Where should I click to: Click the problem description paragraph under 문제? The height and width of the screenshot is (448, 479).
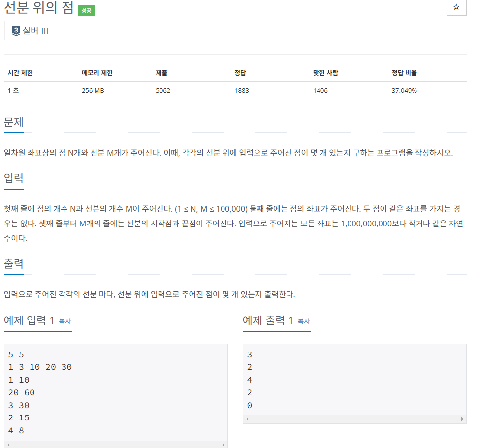coord(228,152)
